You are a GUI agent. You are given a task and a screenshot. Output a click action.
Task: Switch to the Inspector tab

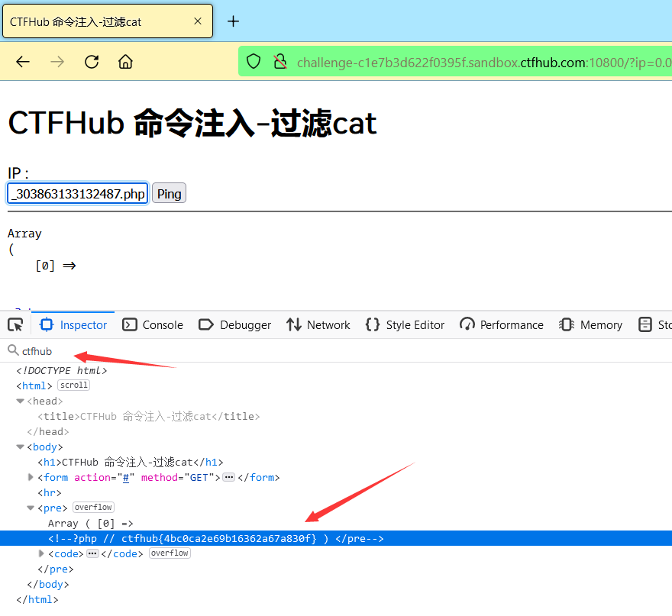74,325
